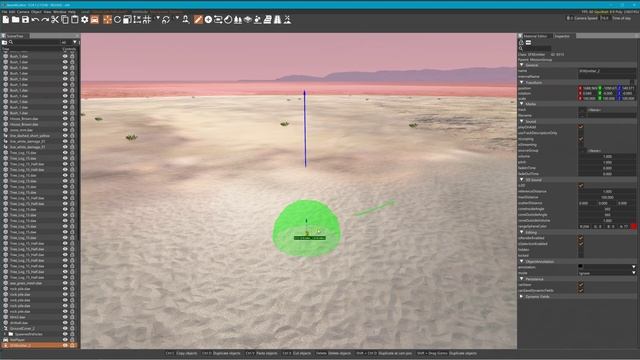This screenshot has width=640, height=360.
Task: Toggle the isLooping checkbox
Action: (581, 139)
